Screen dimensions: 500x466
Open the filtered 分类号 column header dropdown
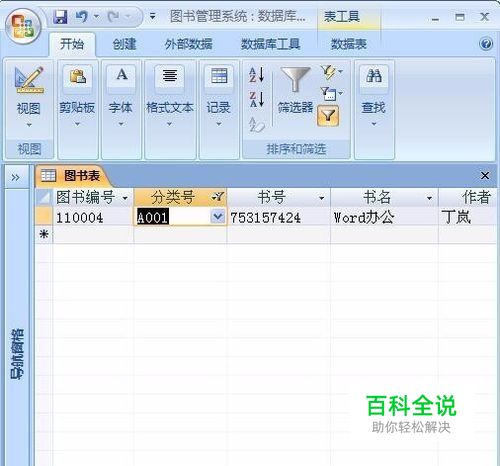(218, 197)
